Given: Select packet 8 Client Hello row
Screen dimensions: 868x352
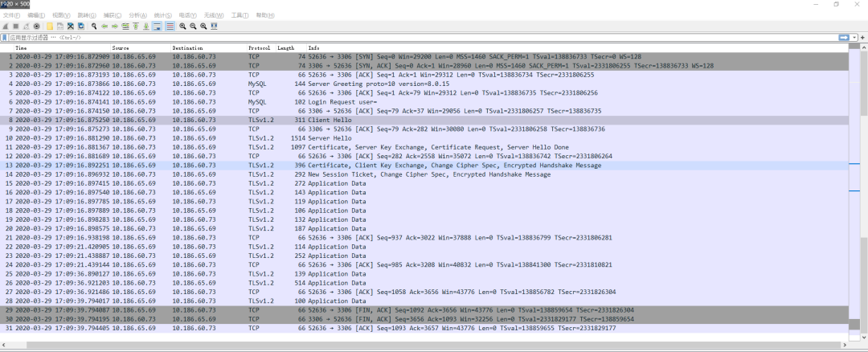Looking at the screenshot, I should click(x=424, y=120).
